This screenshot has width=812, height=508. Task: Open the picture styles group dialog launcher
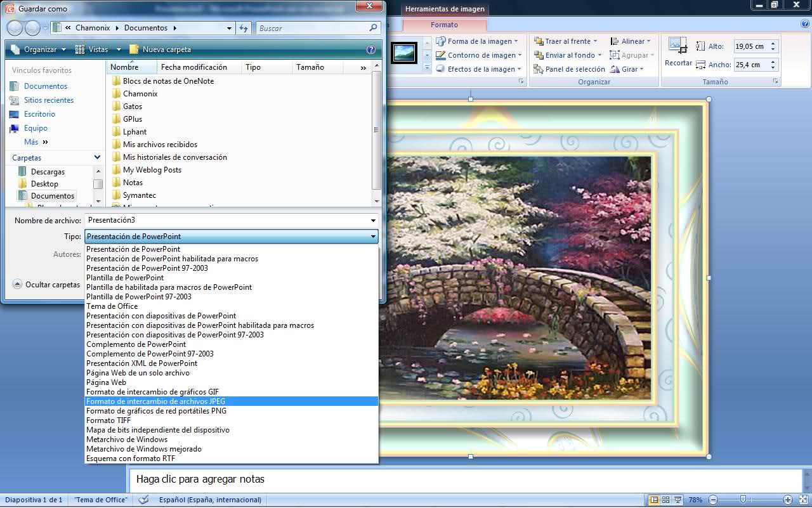[521, 82]
